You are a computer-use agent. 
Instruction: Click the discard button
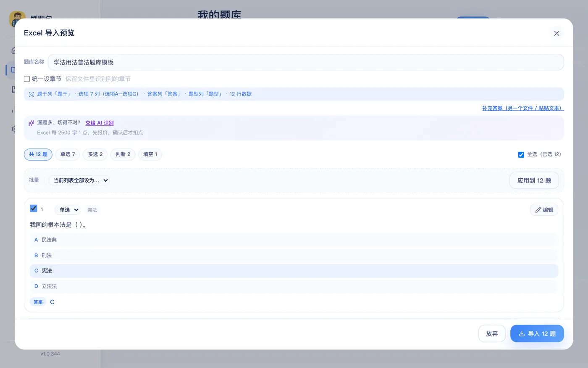pyautogui.click(x=492, y=334)
